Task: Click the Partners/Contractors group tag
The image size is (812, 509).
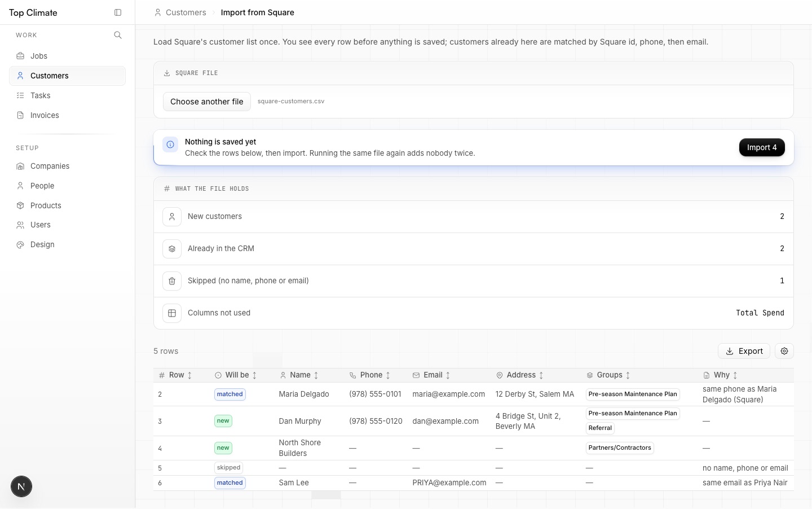Action: 620,448
